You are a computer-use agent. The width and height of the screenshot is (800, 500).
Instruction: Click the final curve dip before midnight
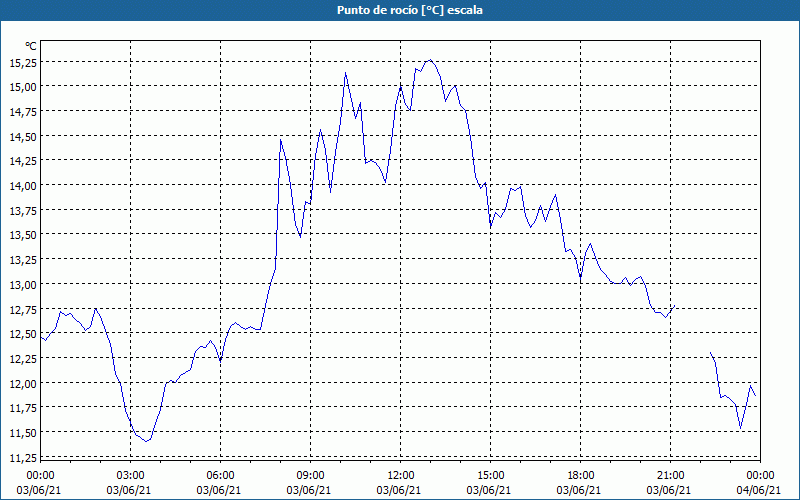point(740,429)
